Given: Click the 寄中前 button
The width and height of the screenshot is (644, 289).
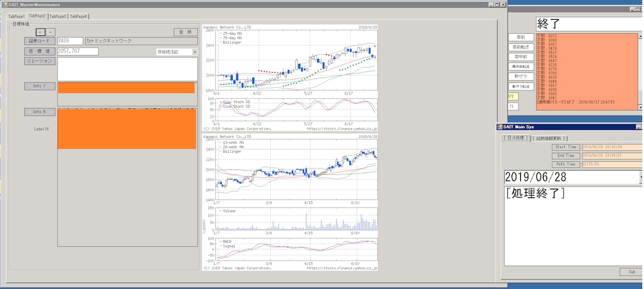Looking at the screenshot, I should [521, 57].
